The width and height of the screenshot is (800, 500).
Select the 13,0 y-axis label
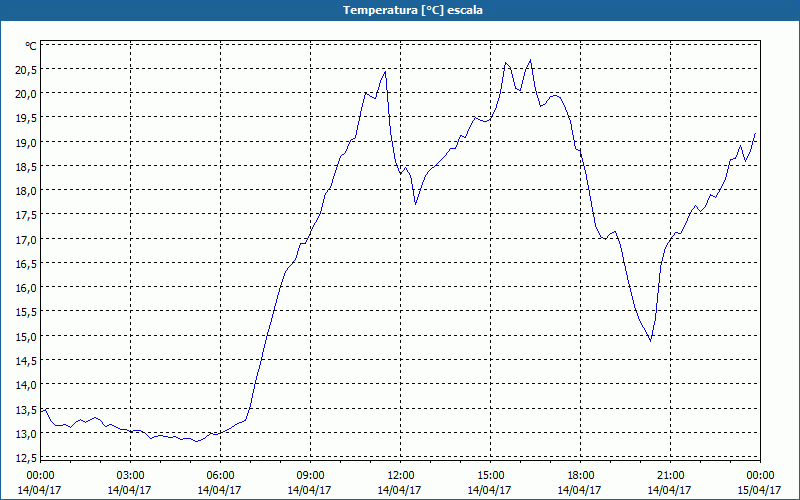[26, 435]
